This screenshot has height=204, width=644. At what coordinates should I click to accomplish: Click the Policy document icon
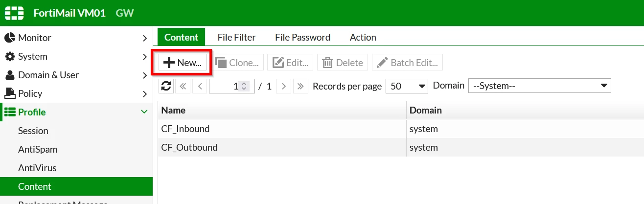point(10,93)
